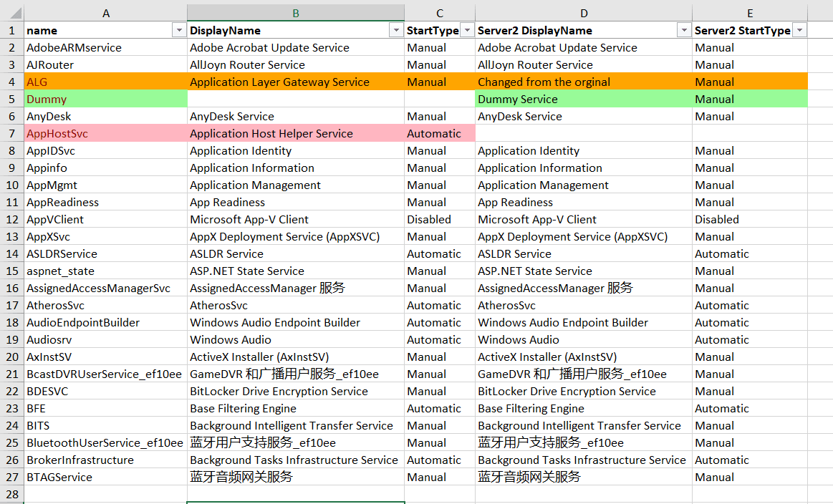This screenshot has height=504, width=833.
Task: Click 'Application Host Helper Service' cell
Action: (x=296, y=133)
